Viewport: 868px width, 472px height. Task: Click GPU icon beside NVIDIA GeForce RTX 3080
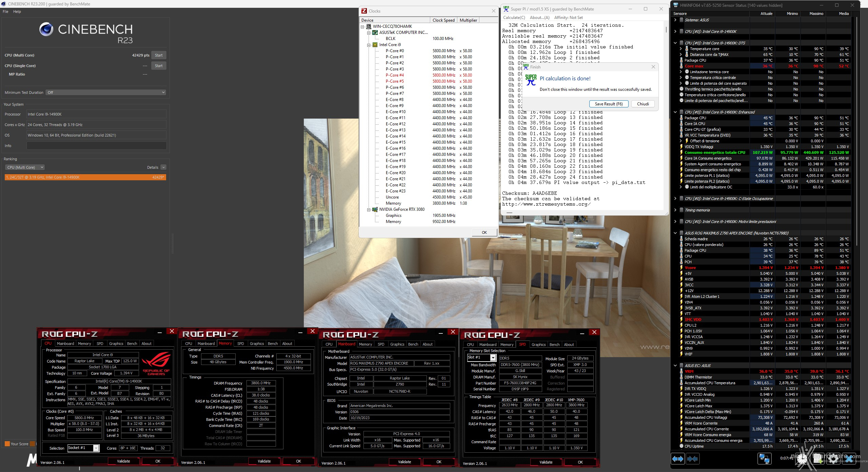point(375,209)
